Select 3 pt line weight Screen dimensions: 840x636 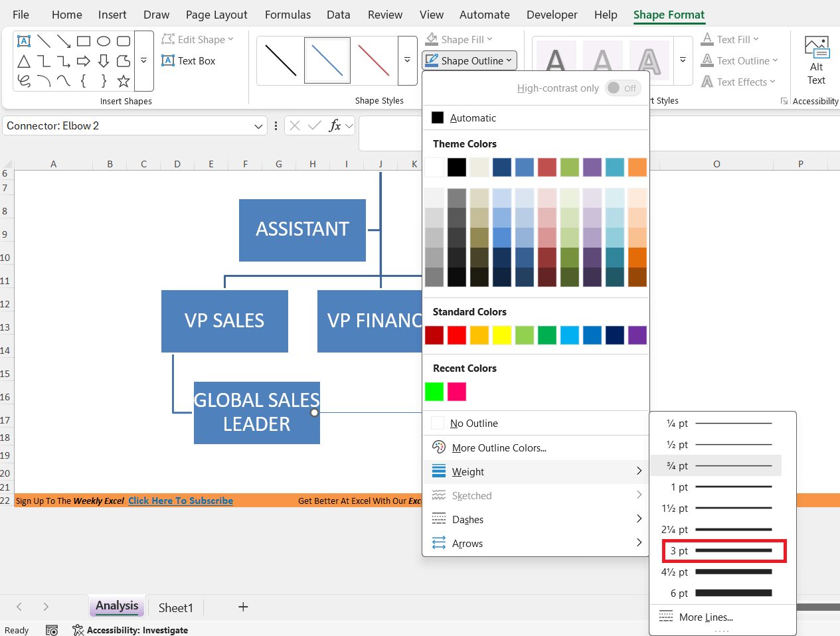pos(722,550)
